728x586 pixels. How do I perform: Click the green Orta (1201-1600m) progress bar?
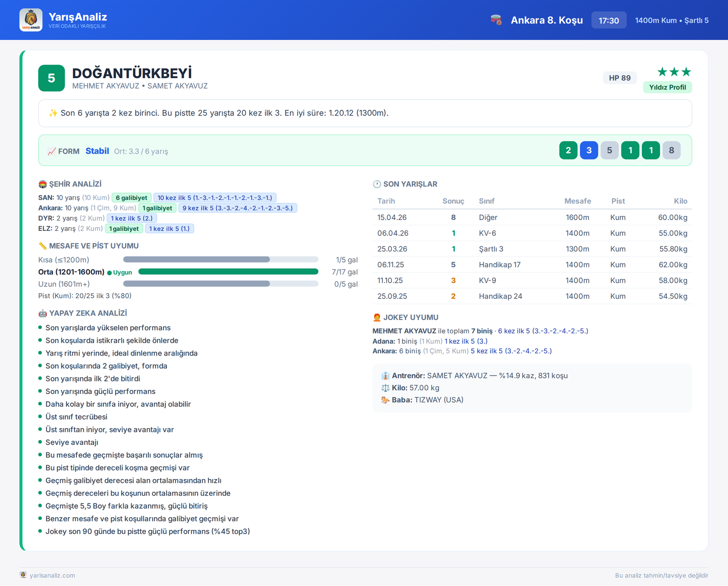(228, 271)
